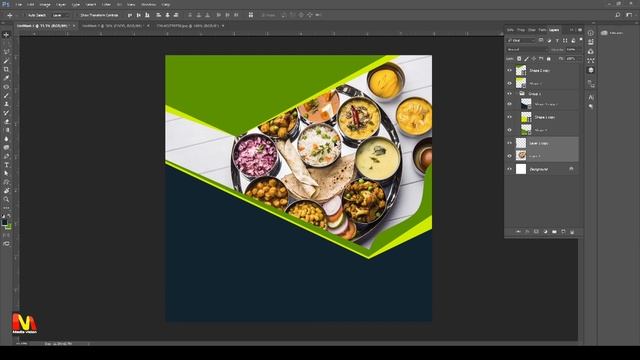Click the background color swatch
The image size is (640, 360).
tap(9, 227)
